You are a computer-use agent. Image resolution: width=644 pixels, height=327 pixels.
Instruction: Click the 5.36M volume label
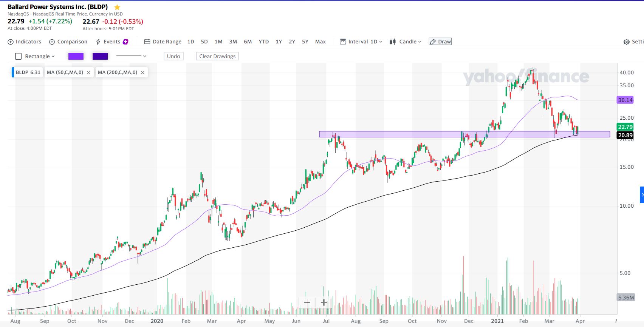coord(625,298)
